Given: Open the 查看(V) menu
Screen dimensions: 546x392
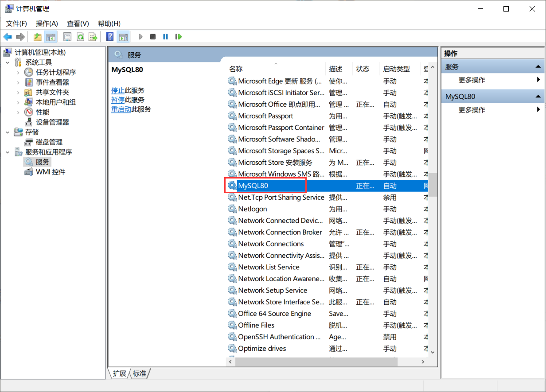Looking at the screenshot, I should 78,23.
